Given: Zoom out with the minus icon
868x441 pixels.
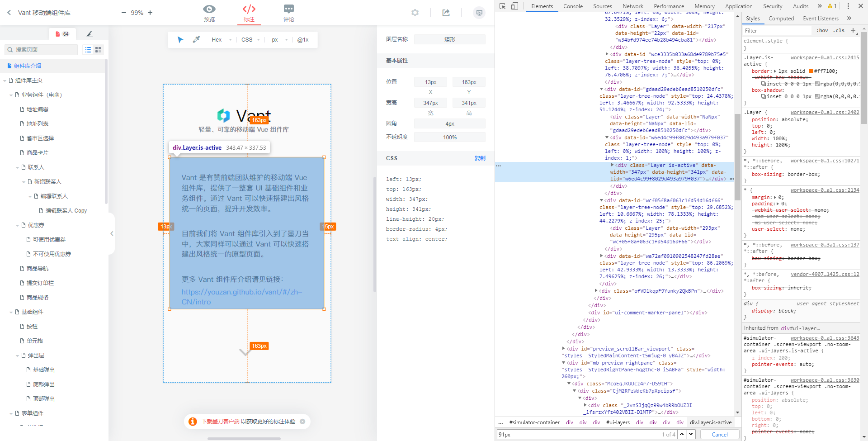Looking at the screenshot, I should (124, 13).
